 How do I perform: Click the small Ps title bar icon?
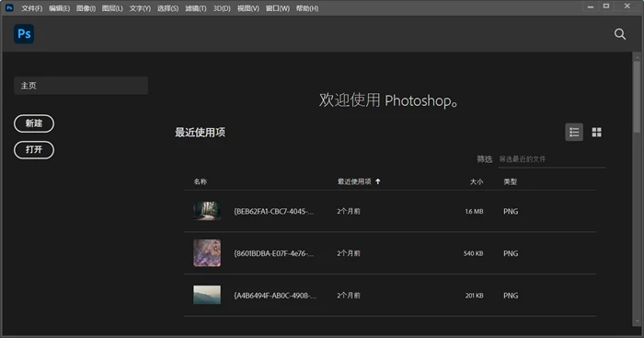point(9,7)
